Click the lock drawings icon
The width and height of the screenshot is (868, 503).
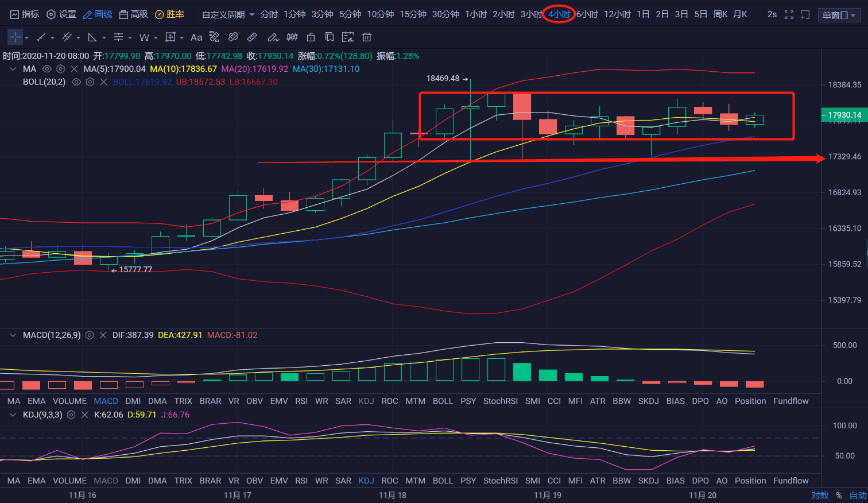click(311, 37)
